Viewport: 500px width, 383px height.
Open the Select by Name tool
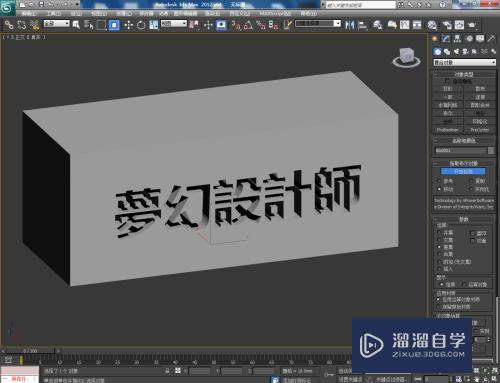pyautogui.click(x=88, y=25)
